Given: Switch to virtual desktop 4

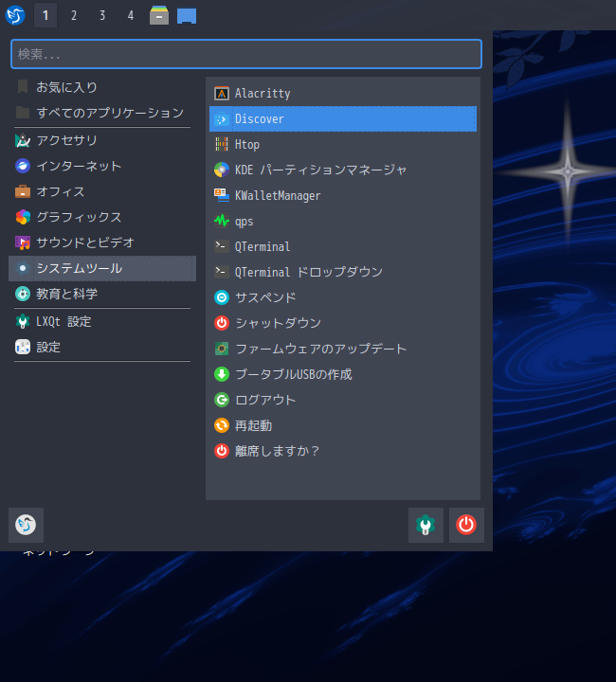Looking at the screenshot, I should coord(131,16).
